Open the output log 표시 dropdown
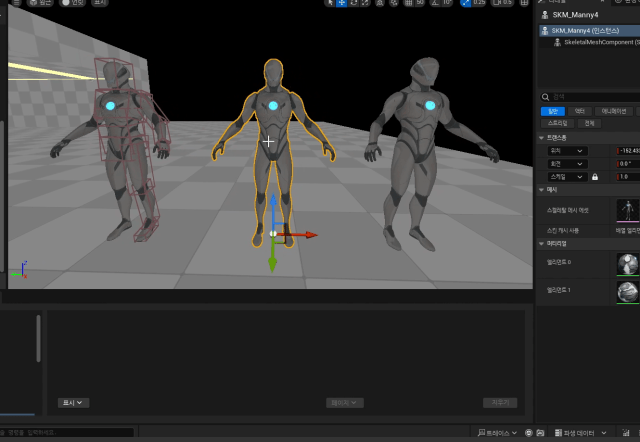 click(73, 403)
